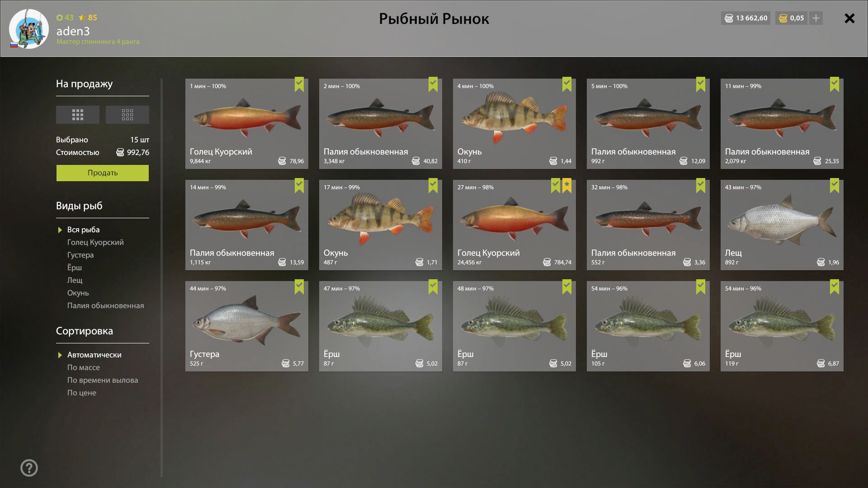Sort fish by По массе
This screenshot has width=868, height=488.
[x=84, y=367]
